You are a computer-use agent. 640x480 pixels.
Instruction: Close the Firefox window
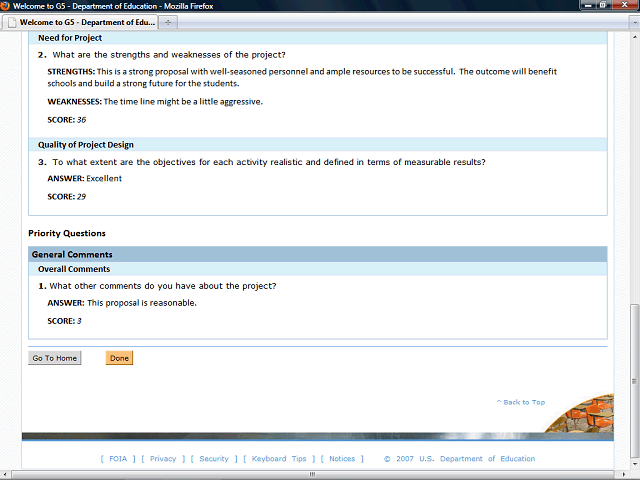625,5
